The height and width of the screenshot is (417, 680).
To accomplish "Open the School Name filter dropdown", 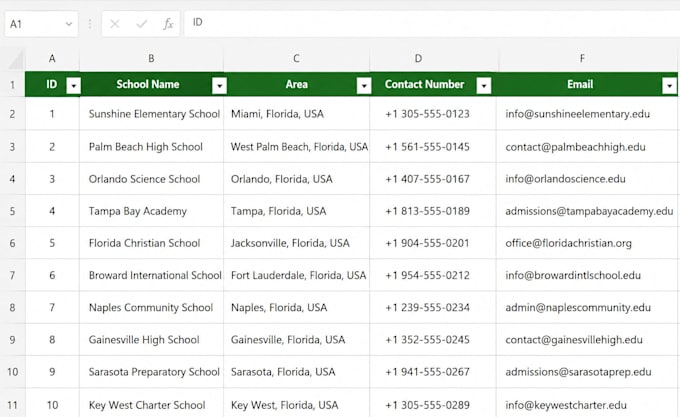I will 219,85.
